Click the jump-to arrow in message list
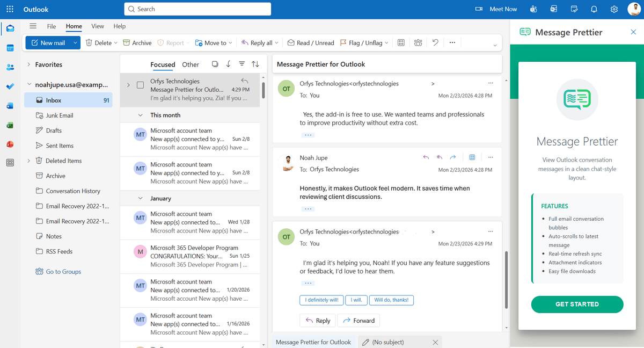Image resolution: width=644 pixels, height=348 pixels. [x=229, y=64]
